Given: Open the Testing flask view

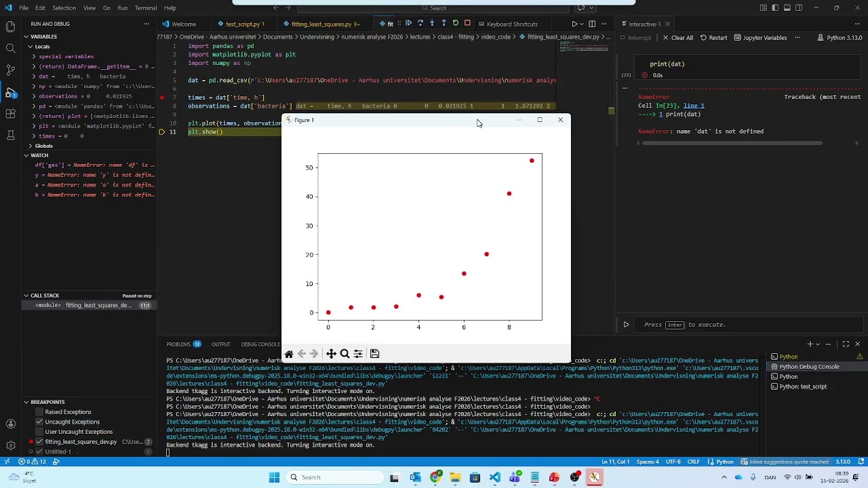Looking at the screenshot, I should point(10,135).
